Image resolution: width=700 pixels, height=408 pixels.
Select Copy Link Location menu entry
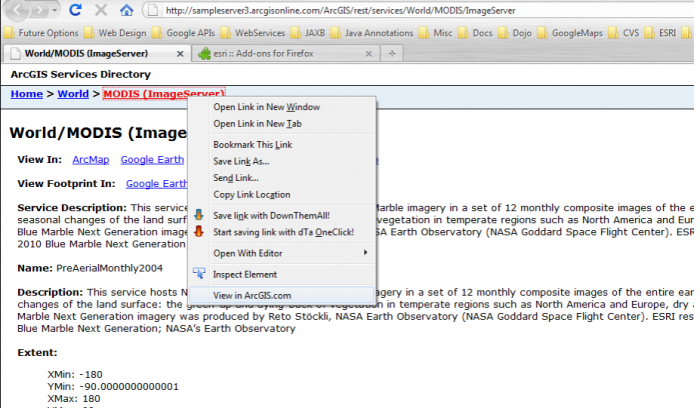pyautogui.click(x=282, y=195)
